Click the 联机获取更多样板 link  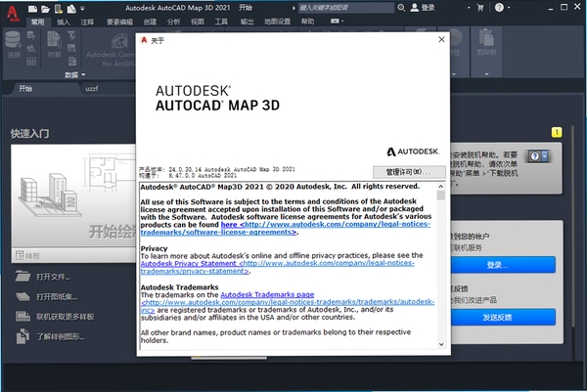click(66, 317)
